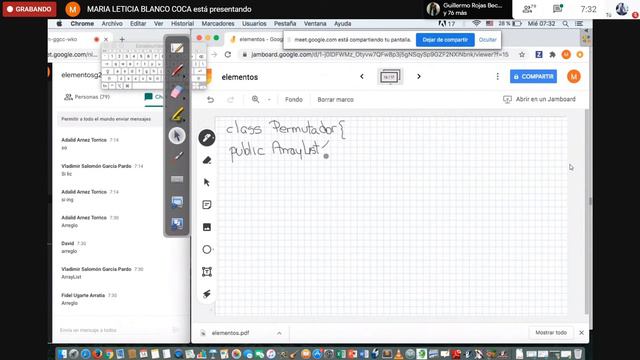Bookmark page with star icon
Screen dimensions: 640x360
(522, 54)
